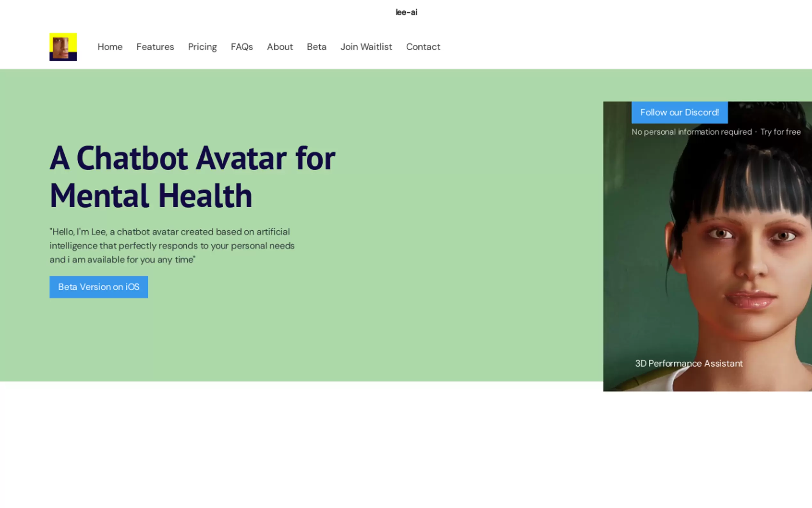
Task: Click 'No personal information required' text
Action: [x=691, y=132]
